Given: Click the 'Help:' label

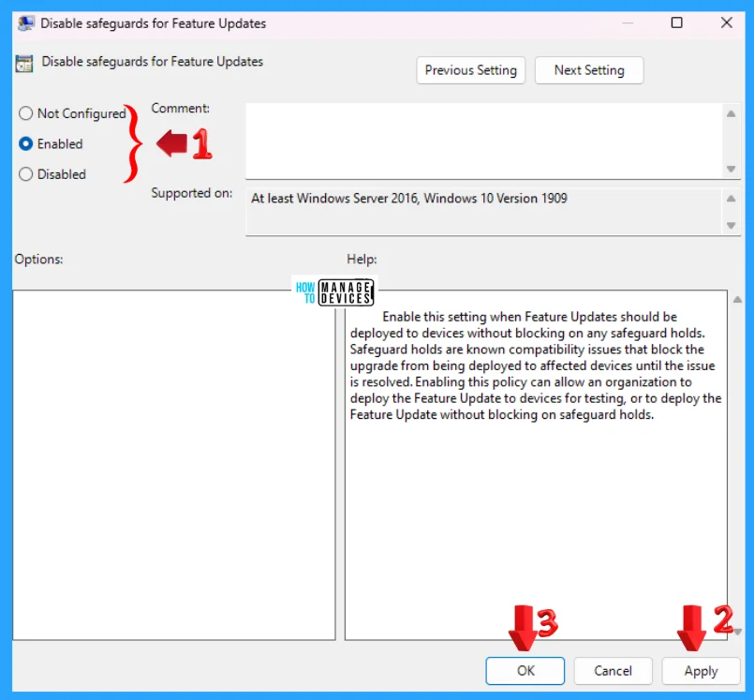Looking at the screenshot, I should pyautogui.click(x=362, y=260).
